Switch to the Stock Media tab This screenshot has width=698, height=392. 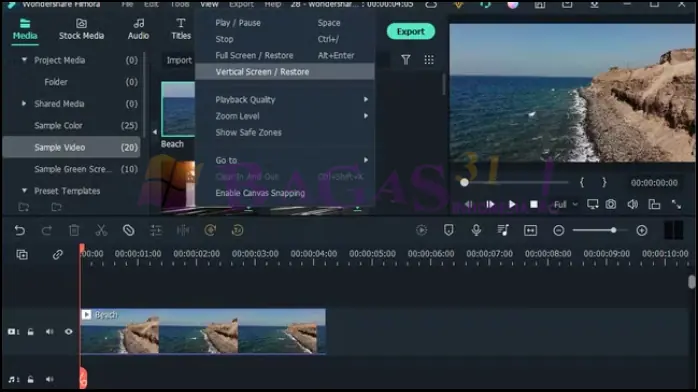pyautogui.click(x=81, y=29)
